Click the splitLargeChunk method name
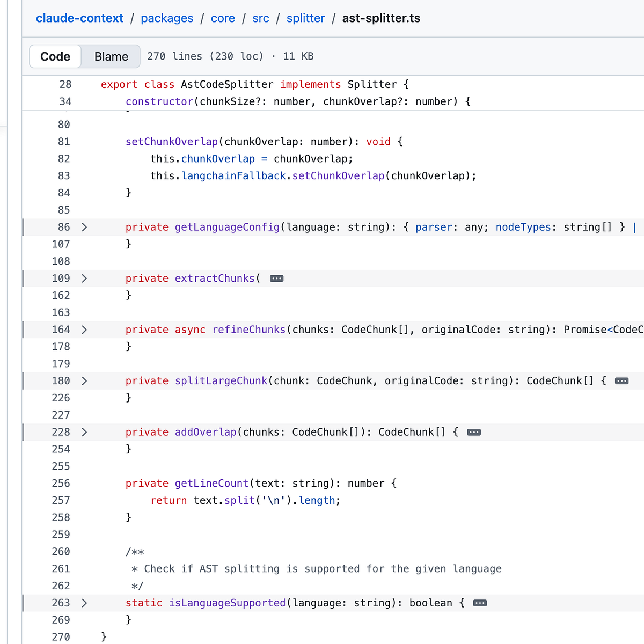The width and height of the screenshot is (644, 644). click(221, 381)
